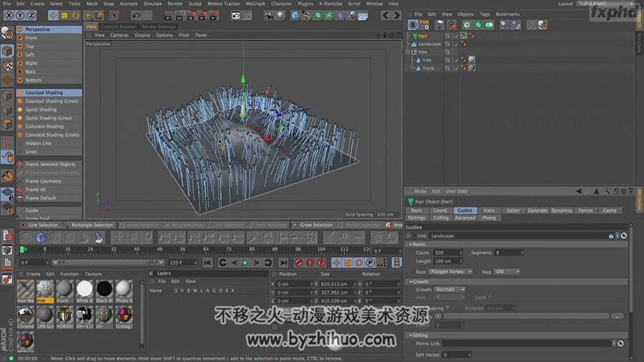
Task: Select the blue cube model mode icon
Action: [x=40, y=238]
